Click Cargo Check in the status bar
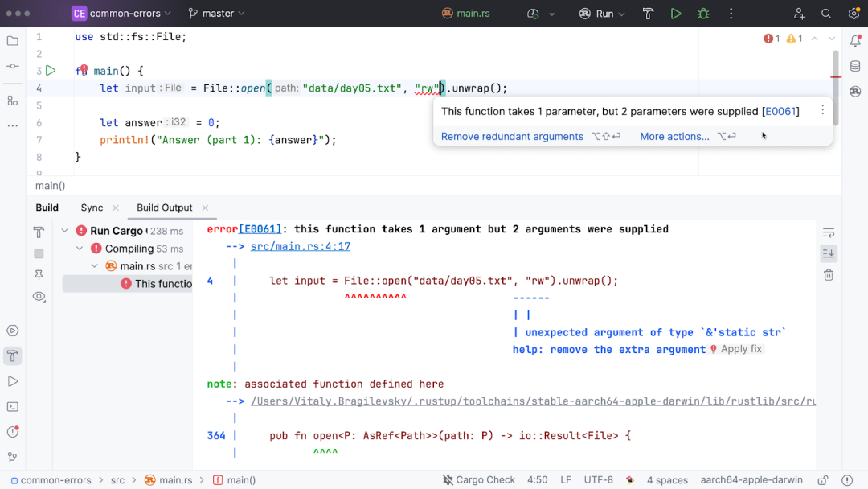The width and height of the screenshot is (868, 489). 479,480
